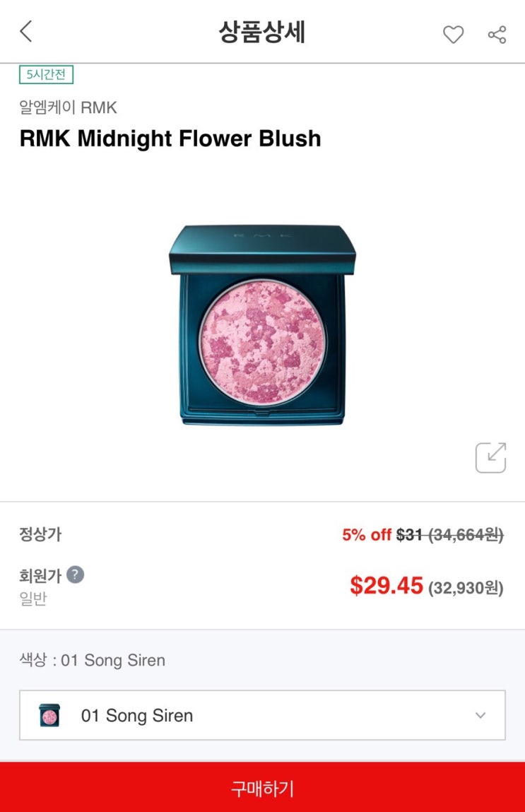
Task: Click the RMK Midnight Flower Blush title
Action: (x=170, y=139)
